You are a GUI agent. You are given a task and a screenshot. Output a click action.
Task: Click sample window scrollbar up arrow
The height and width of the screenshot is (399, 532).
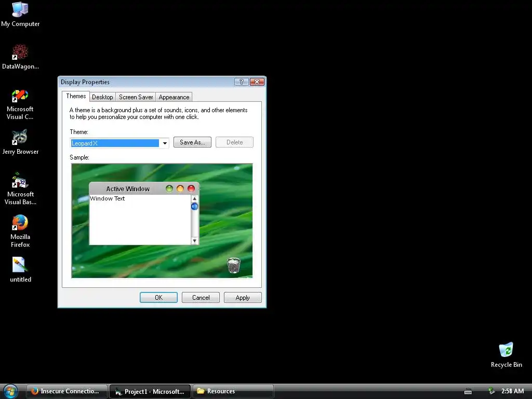pos(194,198)
